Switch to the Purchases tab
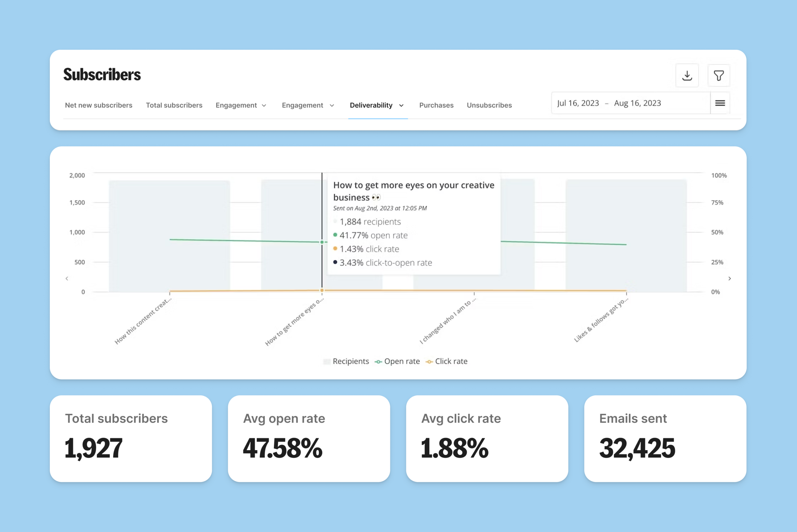 tap(436, 105)
